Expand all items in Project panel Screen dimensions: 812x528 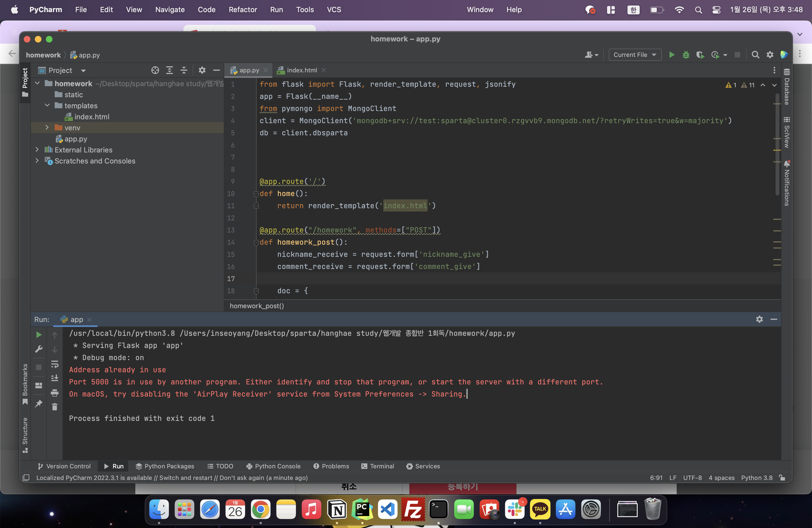click(x=170, y=70)
